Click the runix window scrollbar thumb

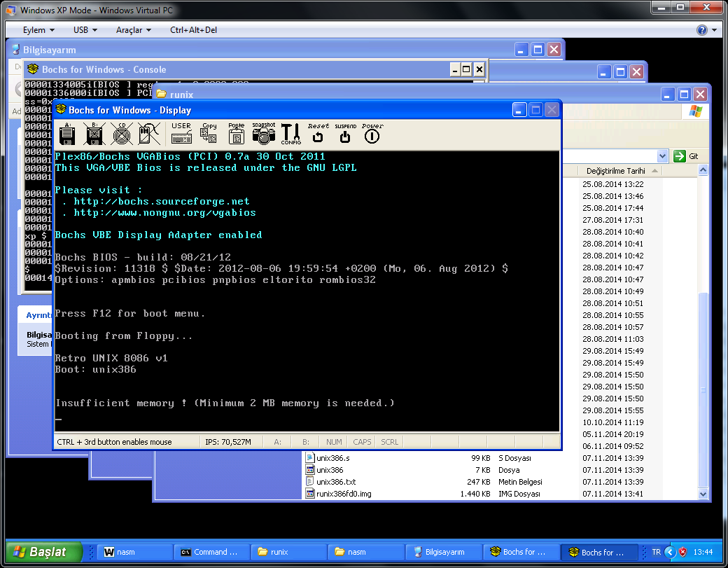703,390
